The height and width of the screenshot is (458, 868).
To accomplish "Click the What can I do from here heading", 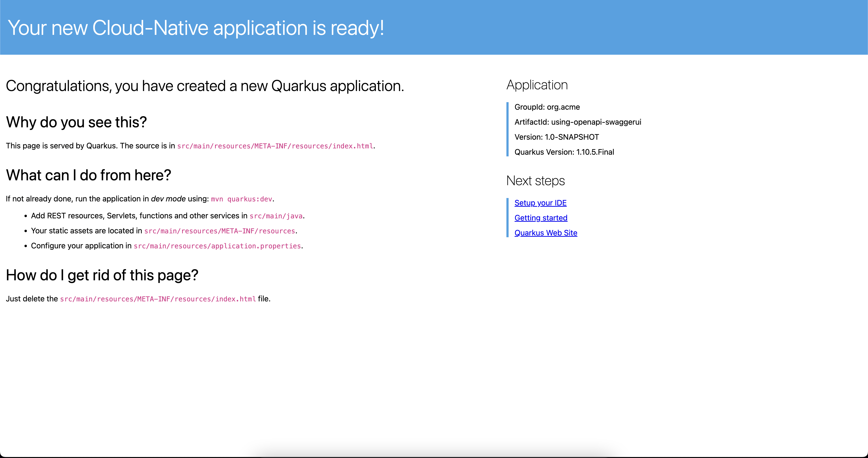I will click(89, 175).
